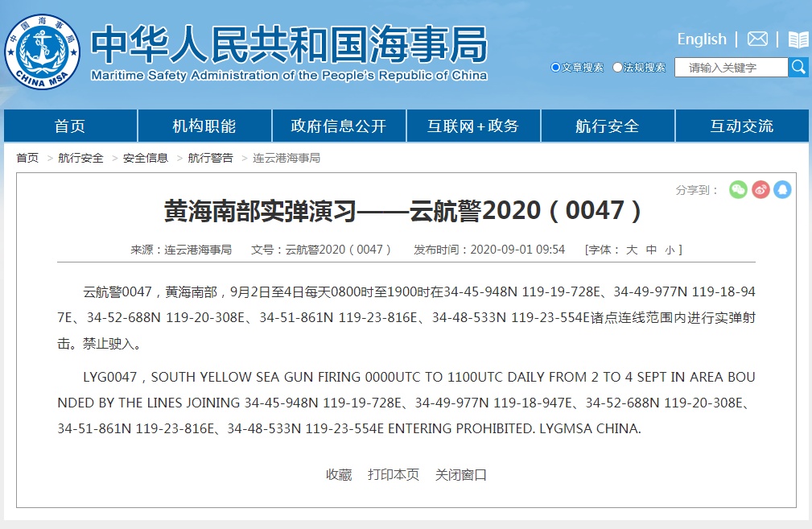Open the 政府信息公开 navigation menu
The height and width of the screenshot is (529, 812).
pos(338,126)
